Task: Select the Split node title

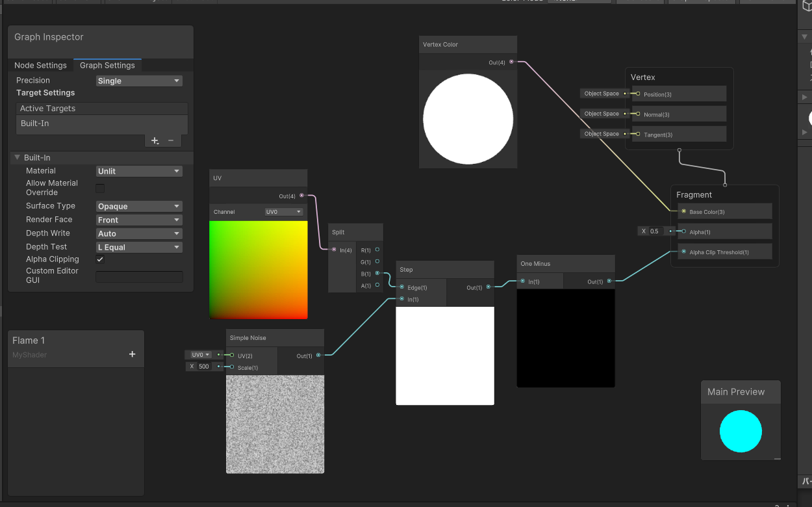Action: click(338, 232)
